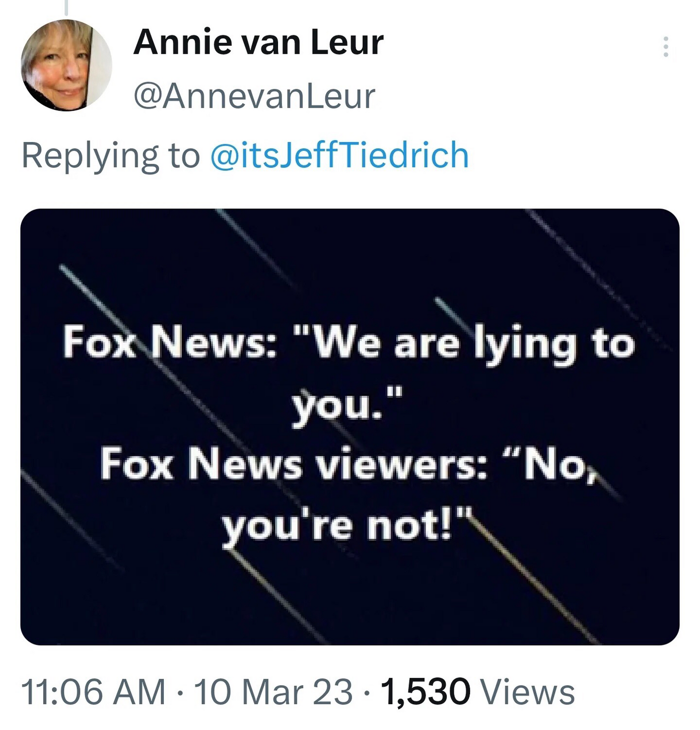The width and height of the screenshot is (700, 730).
Task: Click the 11:06 AM timestamp
Action: pyautogui.click(x=93, y=692)
